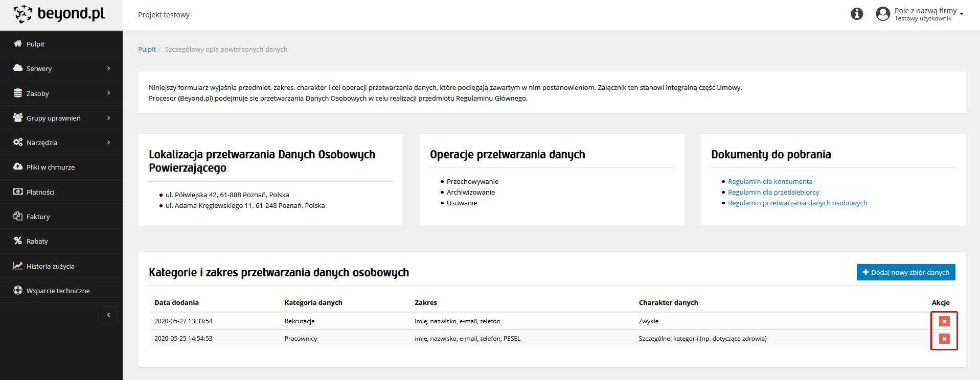
Task: Open the info icon in header
Action: [857, 14]
